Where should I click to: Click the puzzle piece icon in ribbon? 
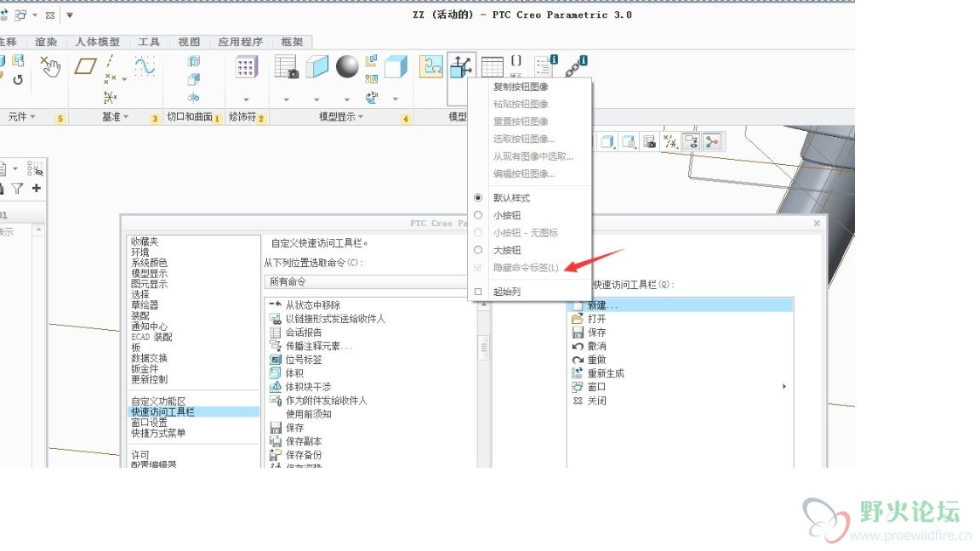430,66
